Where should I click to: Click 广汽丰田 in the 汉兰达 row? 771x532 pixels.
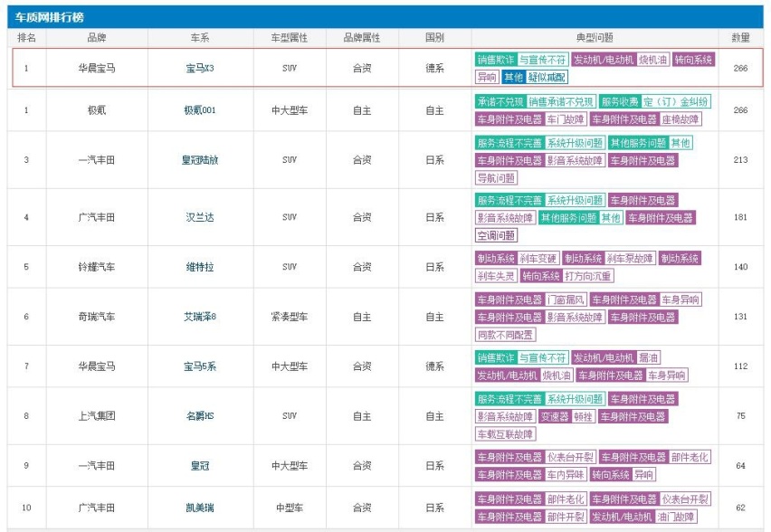[x=96, y=217]
